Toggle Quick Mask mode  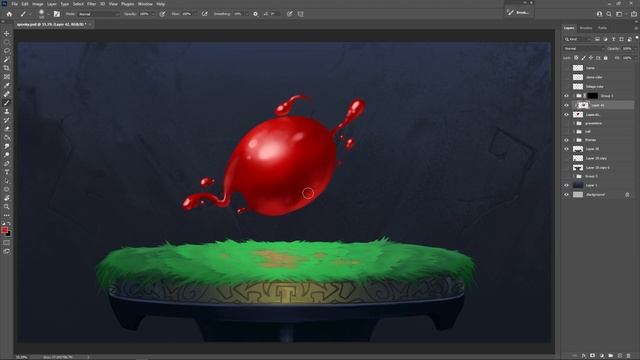tap(7, 242)
